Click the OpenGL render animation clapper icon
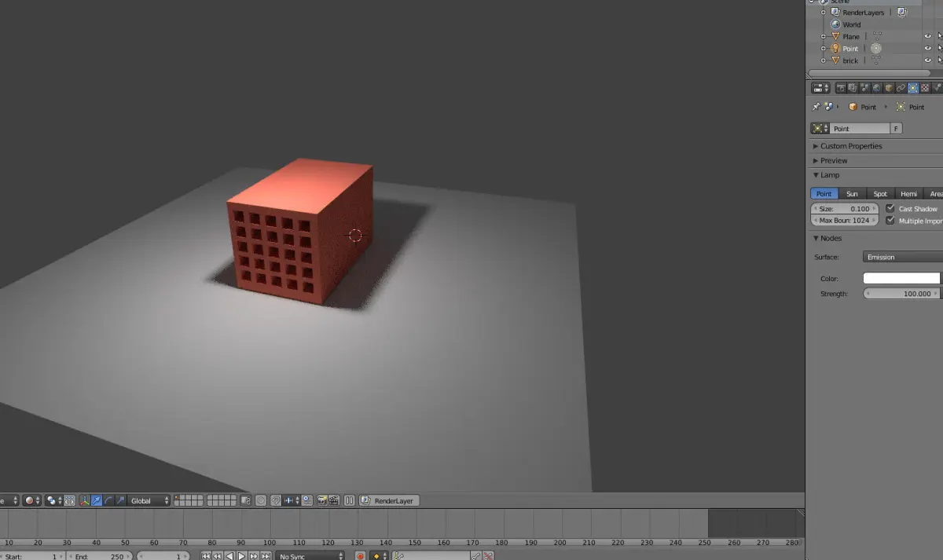The width and height of the screenshot is (943, 560). [333, 500]
